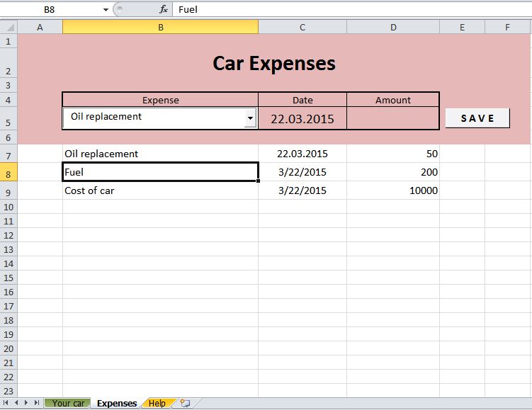The image size is (532, 410).
Task: Click the Name Box showing B8
Action: coord(50,10)
